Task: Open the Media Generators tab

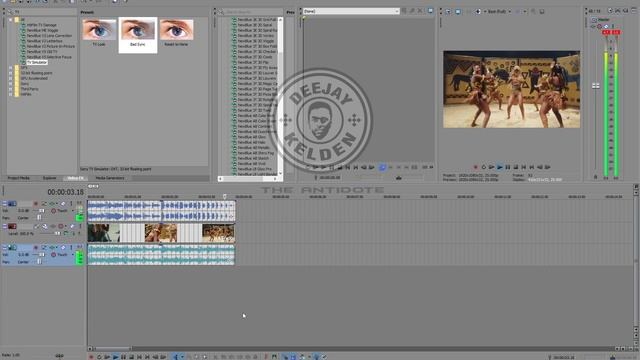Action: (x=110, y=178)
